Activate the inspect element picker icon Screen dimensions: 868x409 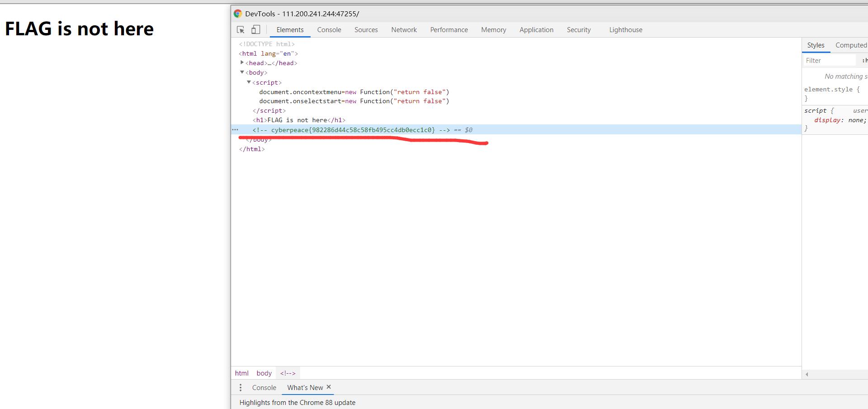[241, 30]
